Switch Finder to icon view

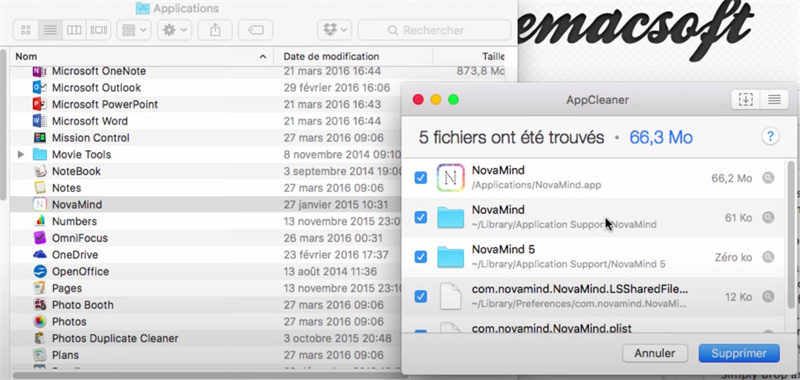click(26, 31)
